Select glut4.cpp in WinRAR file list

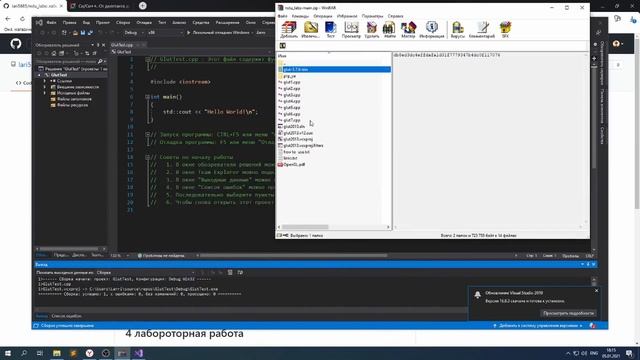click(x=292, y=101)
